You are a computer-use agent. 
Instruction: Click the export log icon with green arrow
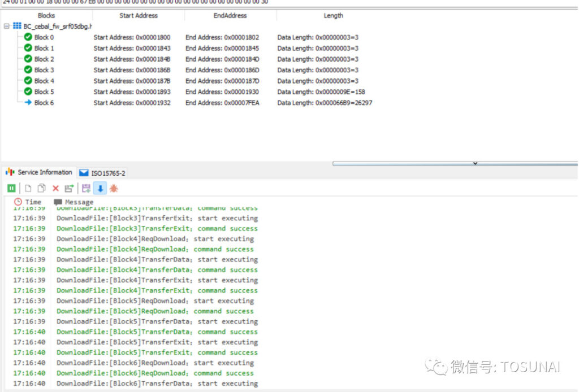point(69,188)
